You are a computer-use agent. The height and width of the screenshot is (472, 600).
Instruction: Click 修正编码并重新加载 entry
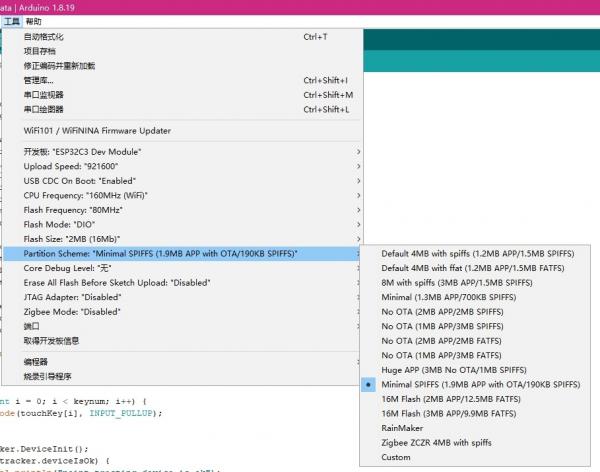pos(182,66)
